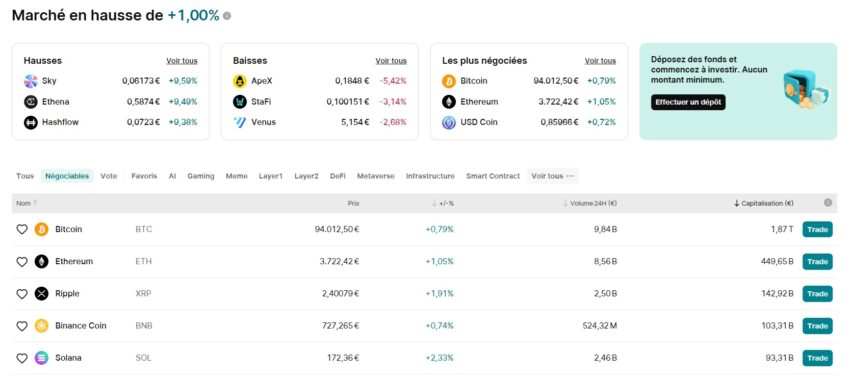
Task: Select the Négociables filter tab
Action: click(x=67, y=176)
